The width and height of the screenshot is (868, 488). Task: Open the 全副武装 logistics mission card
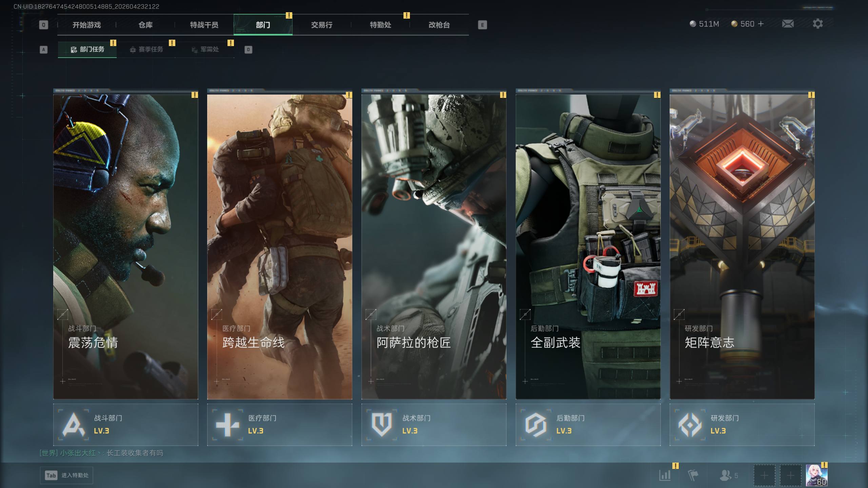click(x=588, y=244)
